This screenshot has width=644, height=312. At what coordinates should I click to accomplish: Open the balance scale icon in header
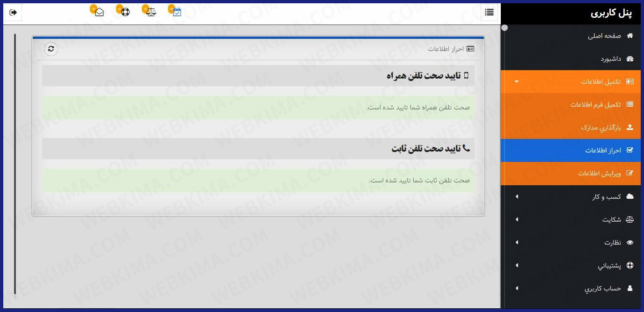[151, 12]
